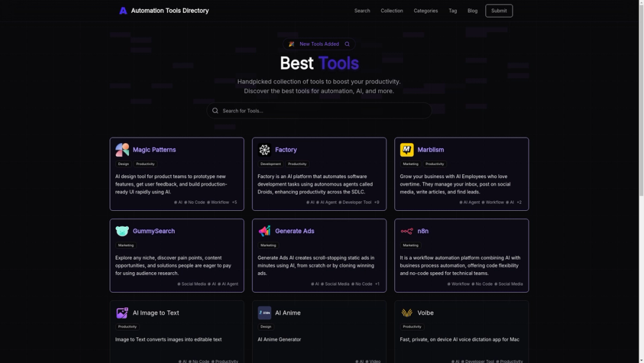Image resolution: width=644 pixels, height=363 pixels.
Task: Click the AI Agent tag on Marblism
Action: point(469,202)
